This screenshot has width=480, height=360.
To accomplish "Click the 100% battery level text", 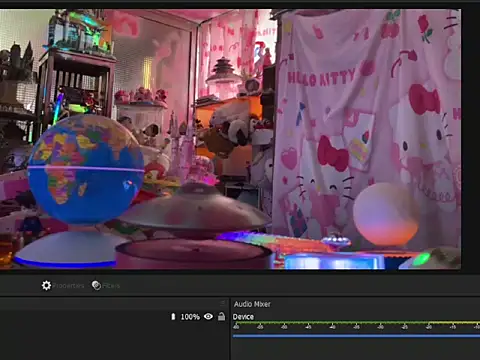I will click(x=190, y=317).
